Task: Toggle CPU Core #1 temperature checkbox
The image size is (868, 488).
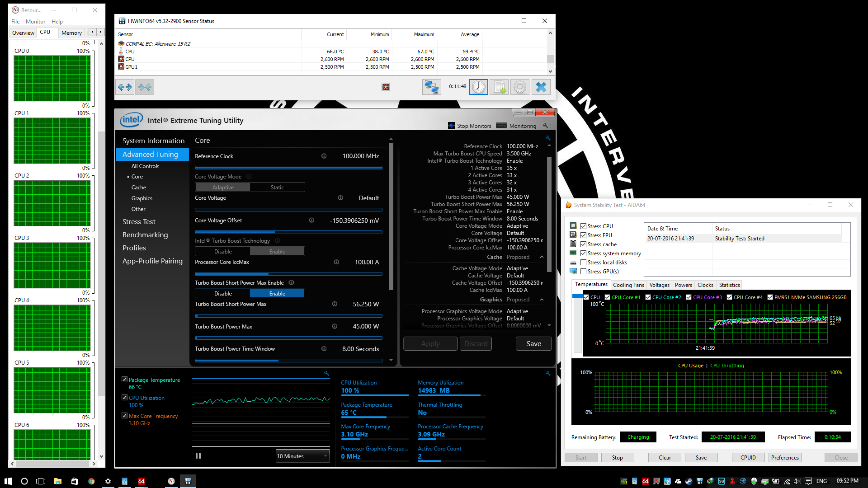Action: pos(607,297)
